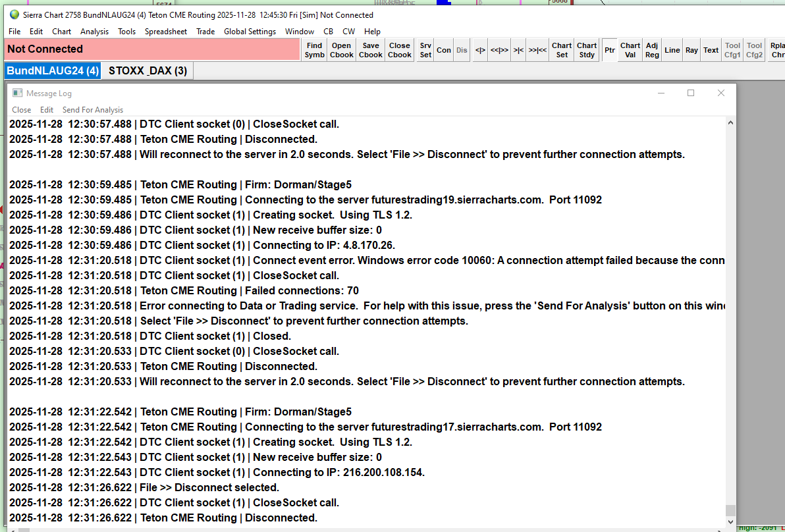The image size is (785, 532).
Task: Click the Sierra Chart title bar icon
Action: (14, 15)
